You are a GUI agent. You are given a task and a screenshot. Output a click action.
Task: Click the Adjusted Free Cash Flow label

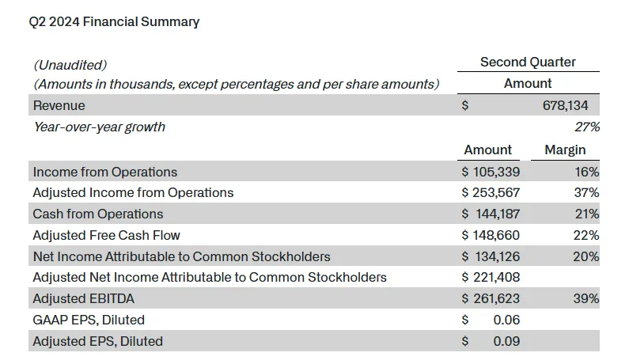(106, 235)
